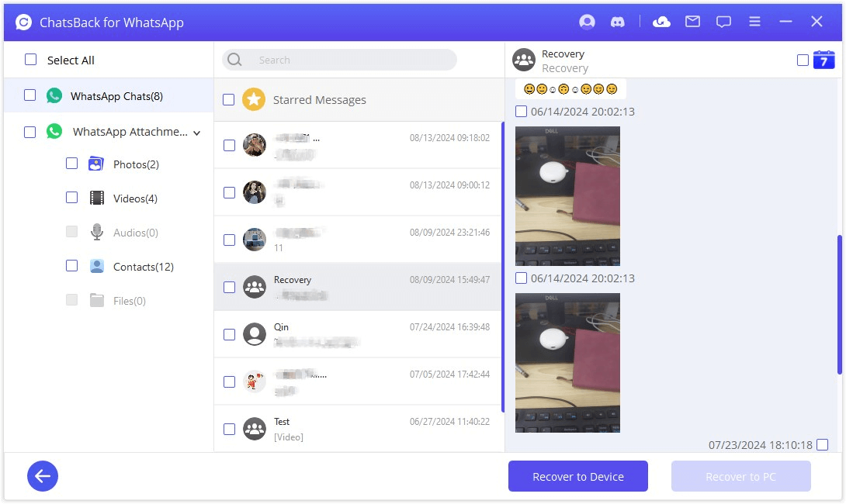Click the Test group avatar

click(x=254, y=429)
